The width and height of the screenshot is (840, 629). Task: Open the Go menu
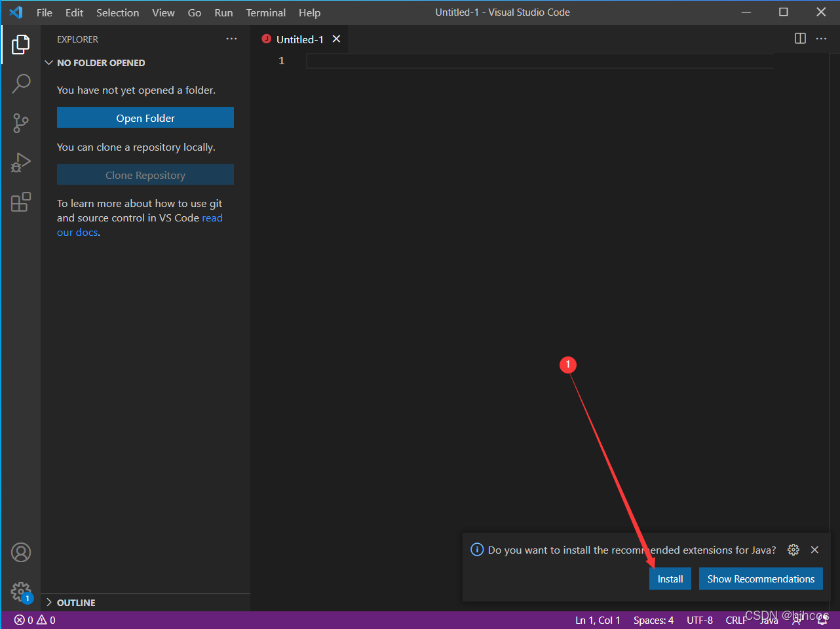click(x=195, y=12)
